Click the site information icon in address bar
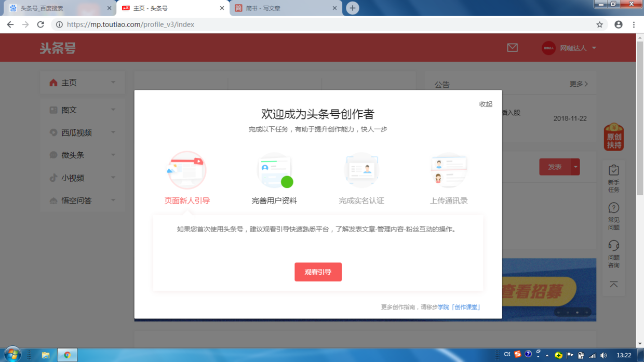The width and height of the screenshot is (644, 362). click(59, 24)
